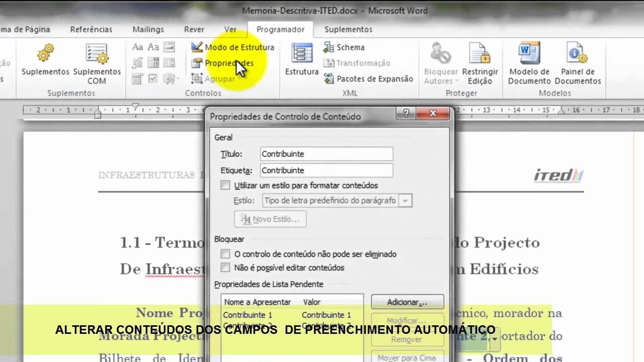Screen dimensions: 644x362
Task: Insert a Rich Text content control
Action: pos(137,47)
